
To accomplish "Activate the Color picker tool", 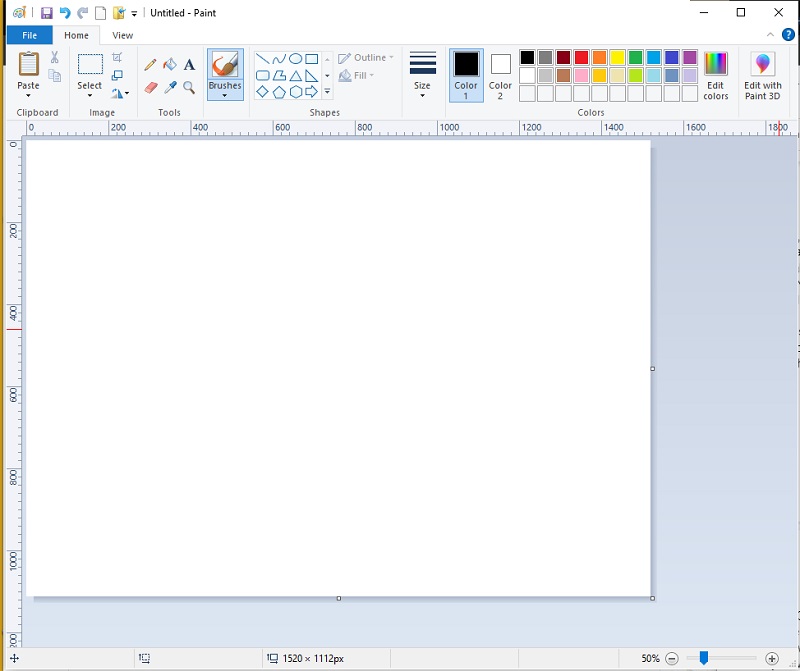I will (168, 87).
